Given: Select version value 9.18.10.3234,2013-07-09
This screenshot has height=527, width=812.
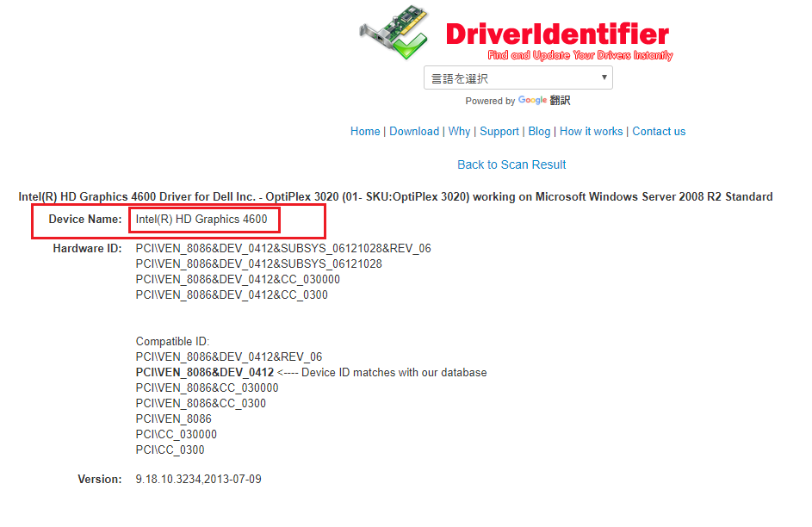Looking at the screenshot, I should 198,480.
